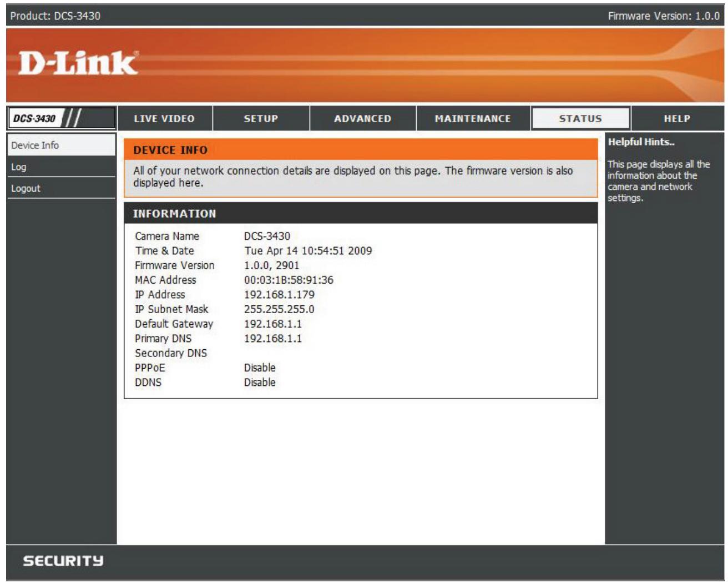Image resolution: width=728 pixels, height=583 pixels.
Task: View the Log page in the sidebar
Action: click(x=61, y=167)
